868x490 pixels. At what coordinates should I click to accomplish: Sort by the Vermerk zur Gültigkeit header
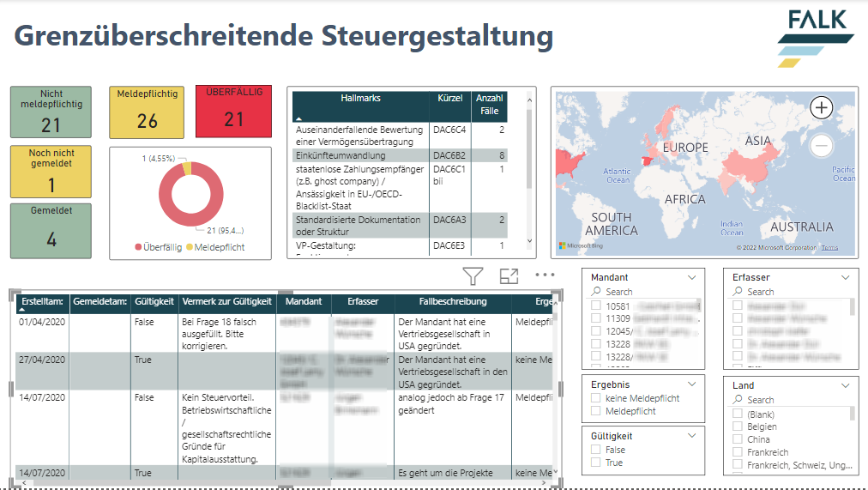[227, 302]
